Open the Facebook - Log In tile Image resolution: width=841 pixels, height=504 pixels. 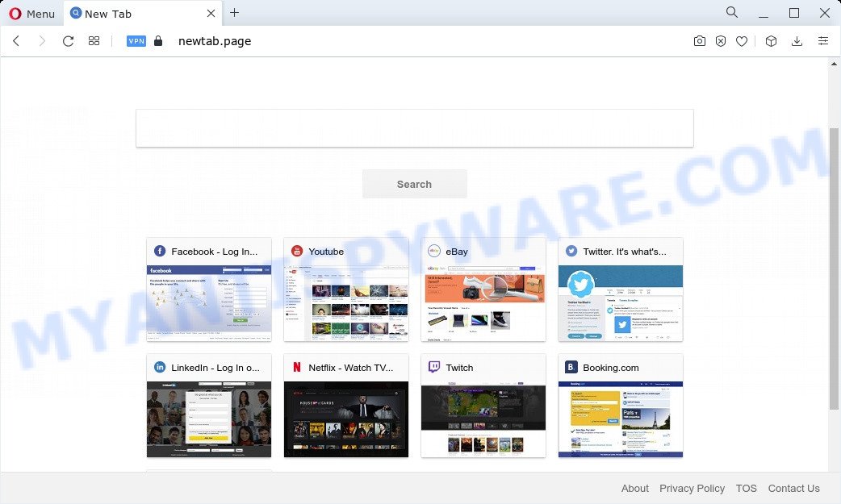pos(209,289)
